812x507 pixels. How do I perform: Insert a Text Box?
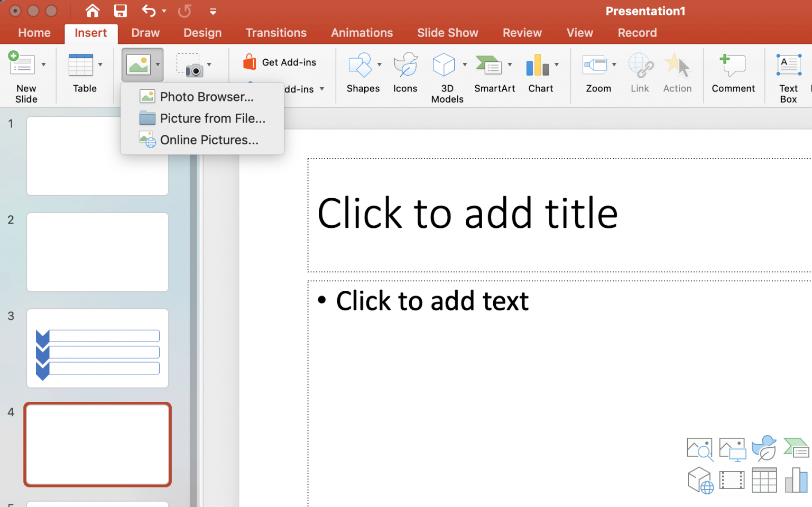pos(788,74)
